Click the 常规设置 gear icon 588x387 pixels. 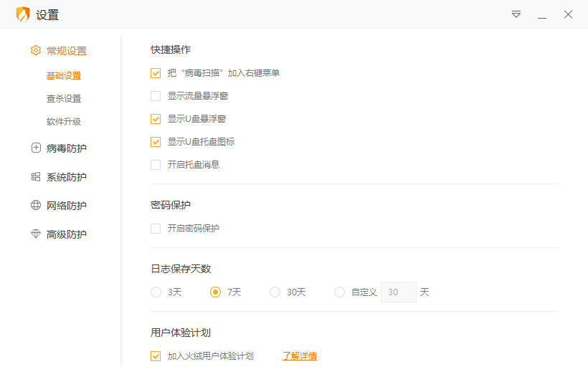point(36,51)
